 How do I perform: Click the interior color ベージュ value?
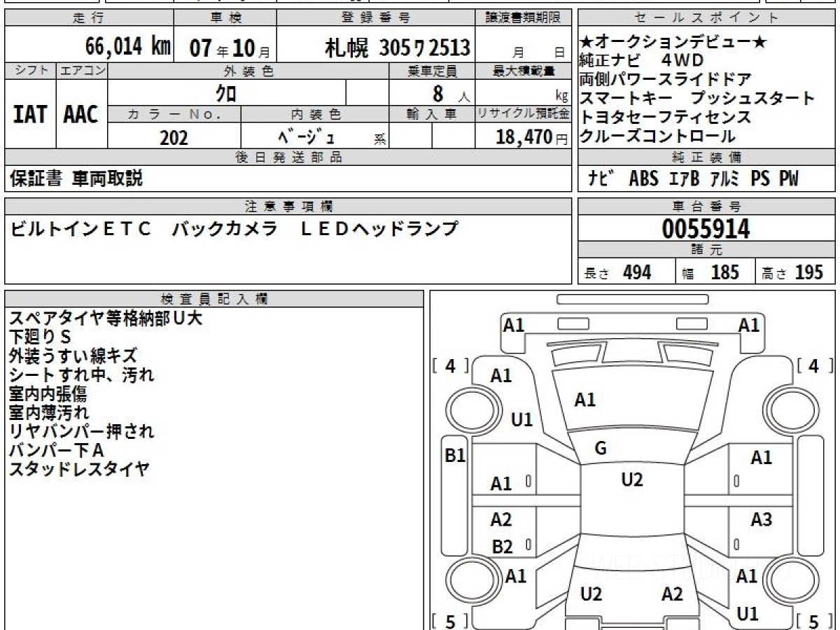(307, 137)
